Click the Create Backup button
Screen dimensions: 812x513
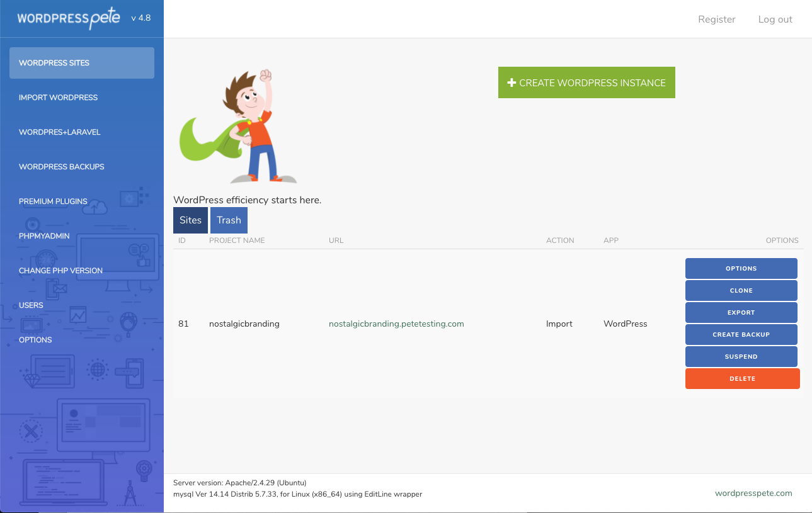[x=741, y=334]
